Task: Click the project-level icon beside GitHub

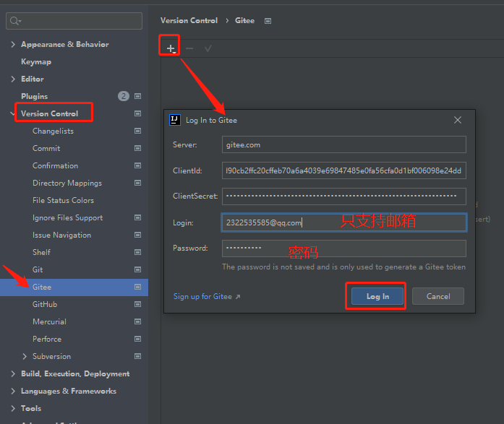Action: pos(137,304)
